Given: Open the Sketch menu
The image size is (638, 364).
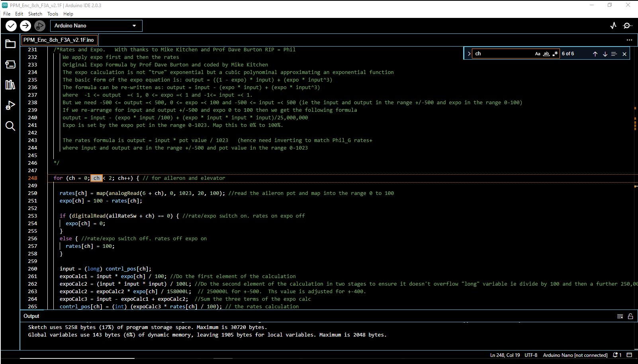Looking at the screenshot, I should [x=35, y=14].
